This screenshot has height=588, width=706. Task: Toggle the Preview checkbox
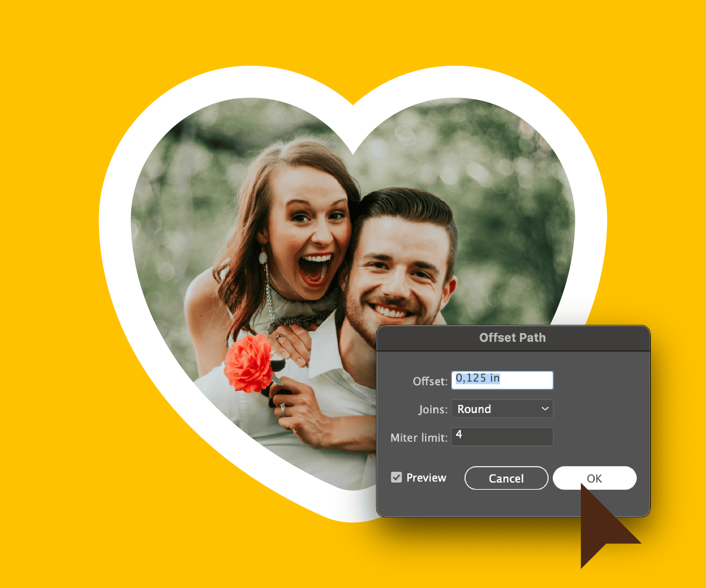click(x=396, y=477)
